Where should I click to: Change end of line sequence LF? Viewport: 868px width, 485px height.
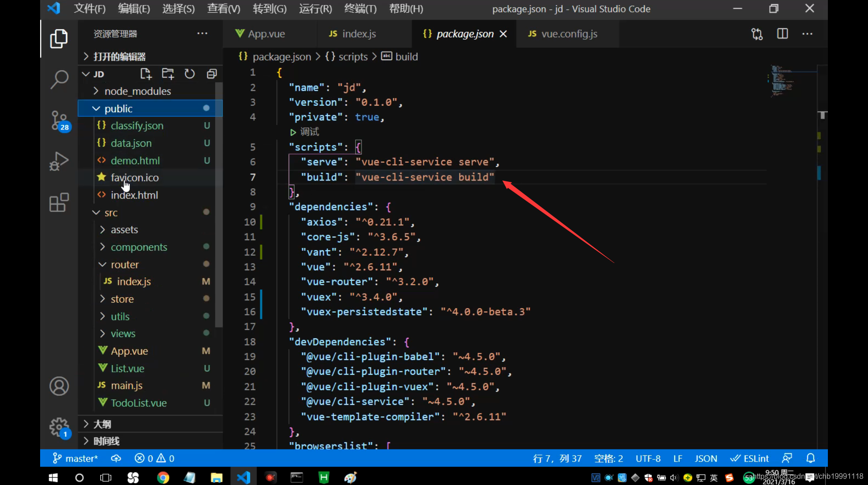tap(678, 459)
